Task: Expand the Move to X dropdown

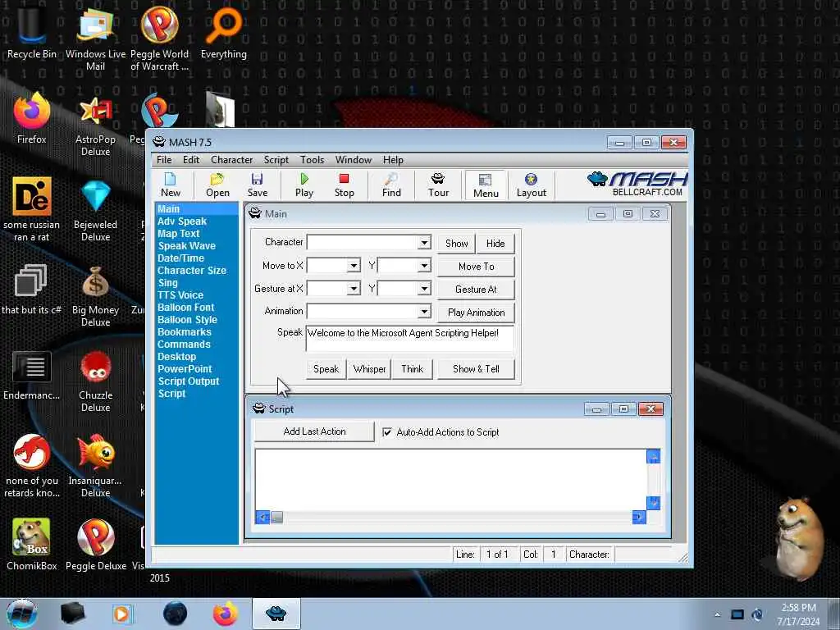Action: pos(354,266)
